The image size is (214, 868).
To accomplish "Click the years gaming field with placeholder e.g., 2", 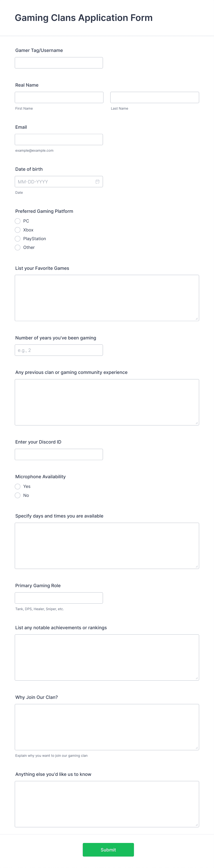I will coord(59,350).
